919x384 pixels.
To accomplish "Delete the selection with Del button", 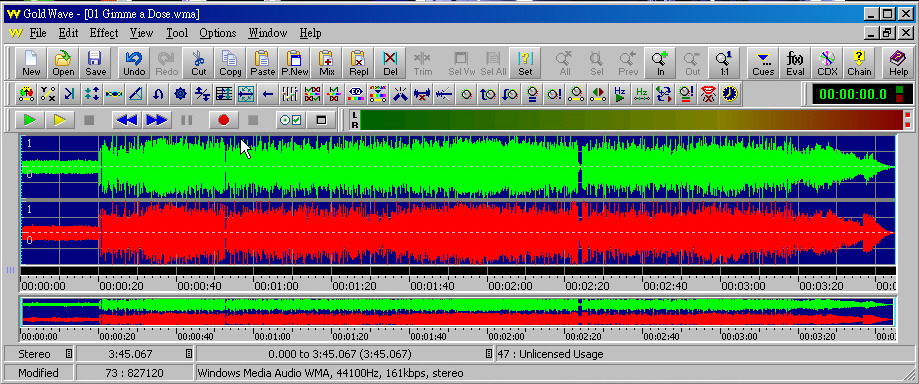I will click(390, 63).
